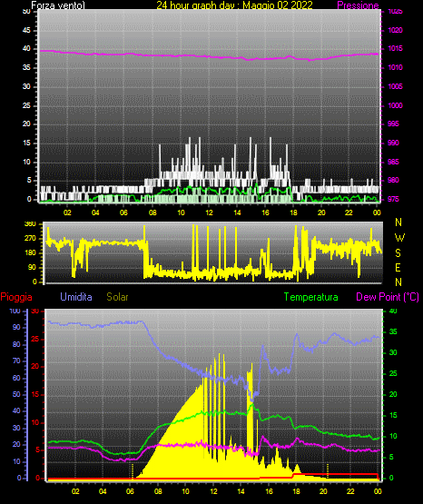Click the Dew Point (°C) legend label
This screenshot has width=423, height=504.
[388, 297]
